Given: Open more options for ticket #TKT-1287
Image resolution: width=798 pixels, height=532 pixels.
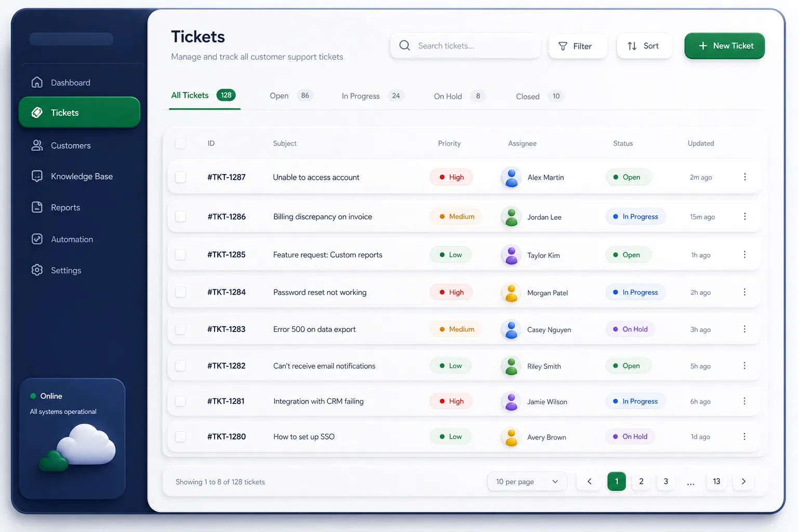Looking at the screenshot, I should [744, 177].
